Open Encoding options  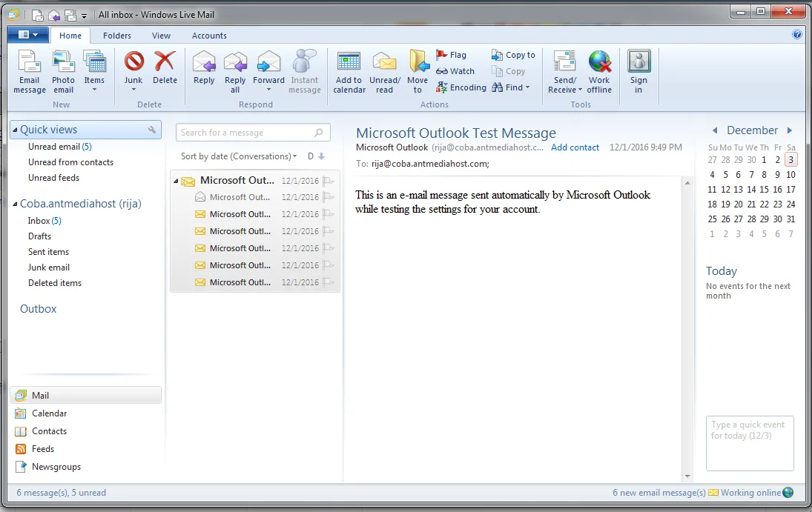coord(461,87)
